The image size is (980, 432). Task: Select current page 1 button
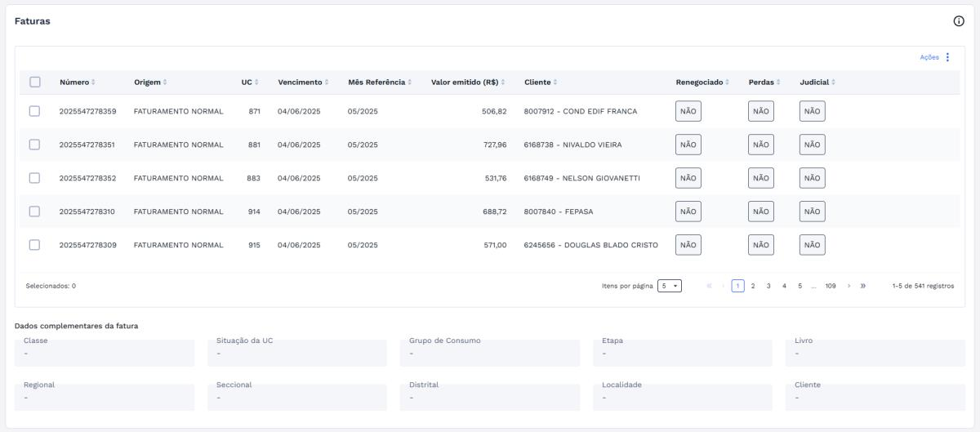737,286
